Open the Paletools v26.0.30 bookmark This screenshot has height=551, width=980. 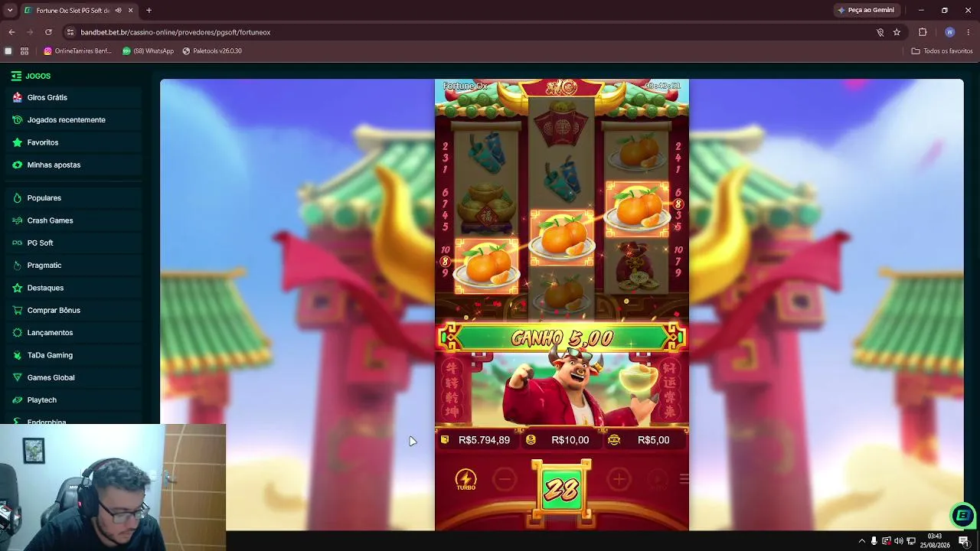click(x=212, y=51)
